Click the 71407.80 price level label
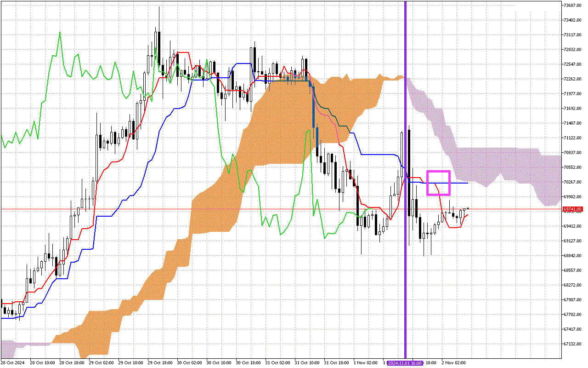 click(572, 123)
